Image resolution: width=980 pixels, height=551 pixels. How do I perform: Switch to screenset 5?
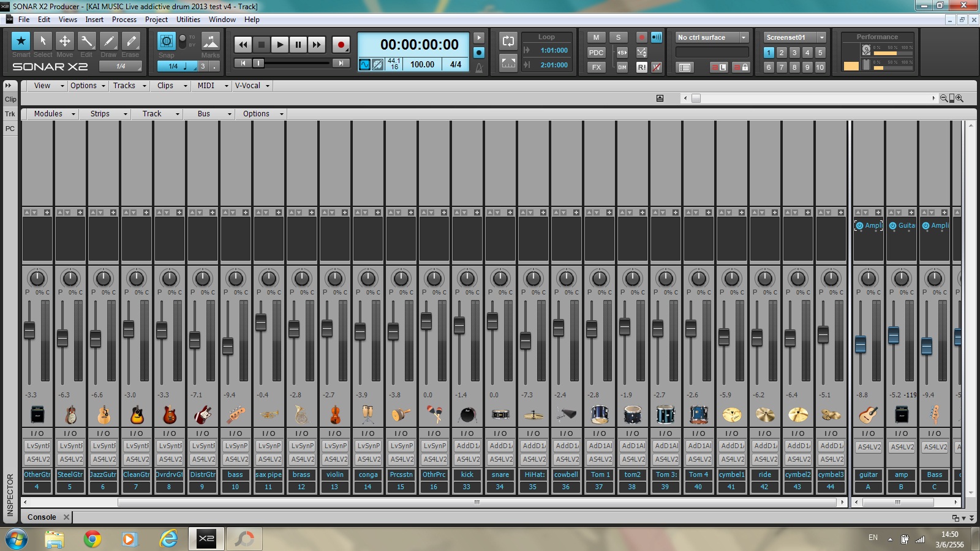[821, 53]
